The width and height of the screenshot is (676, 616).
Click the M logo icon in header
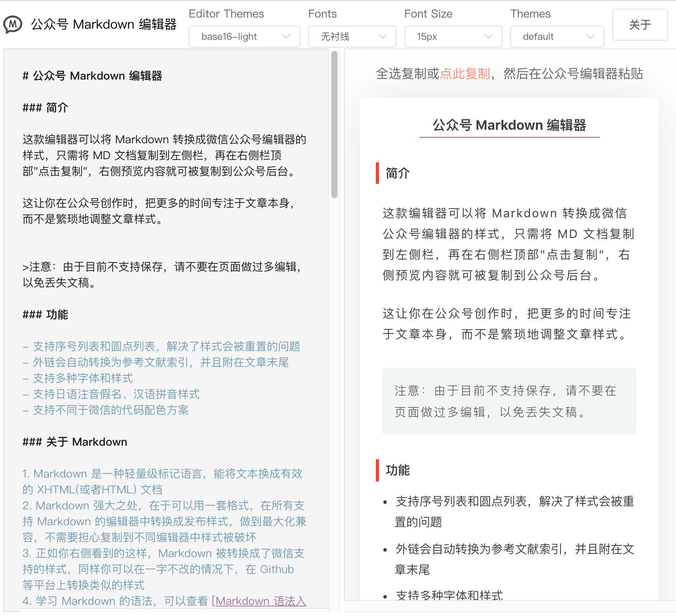(x=13, y=25)
